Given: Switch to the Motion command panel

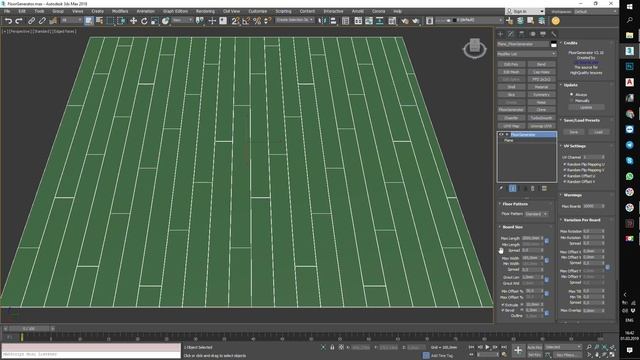Looking at the screenshot, I should point(532,34).
